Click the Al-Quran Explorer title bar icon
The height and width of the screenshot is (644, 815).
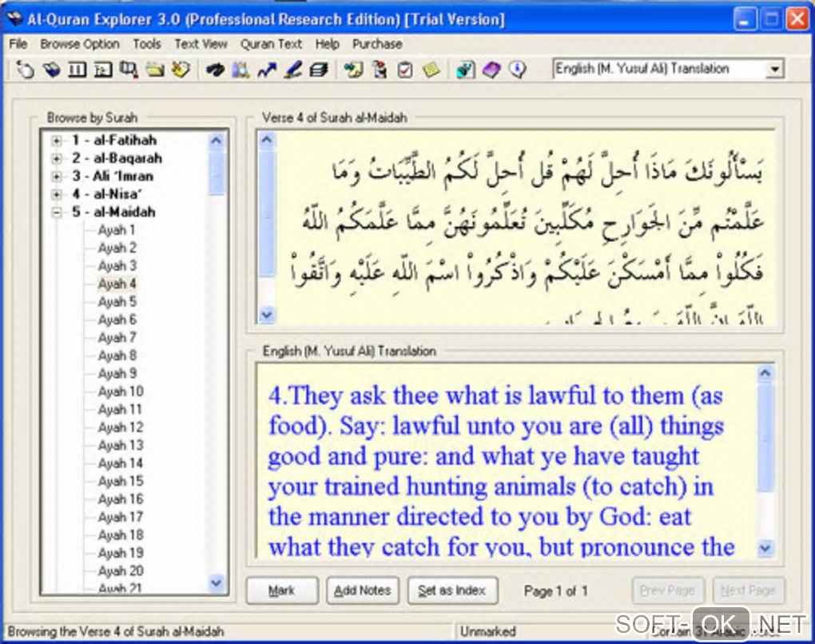coord(14,18)
